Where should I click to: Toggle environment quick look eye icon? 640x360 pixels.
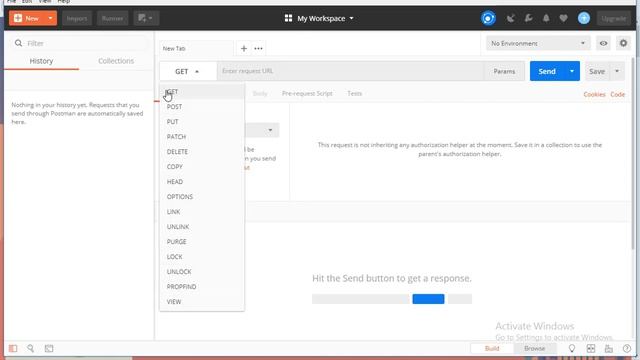(603, 43)
